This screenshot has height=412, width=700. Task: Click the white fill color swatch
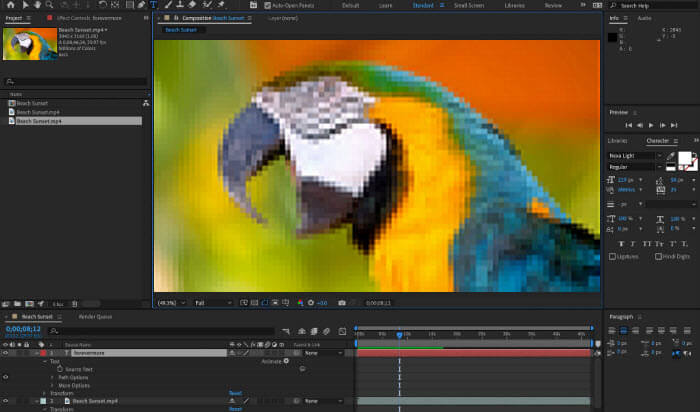686,159
